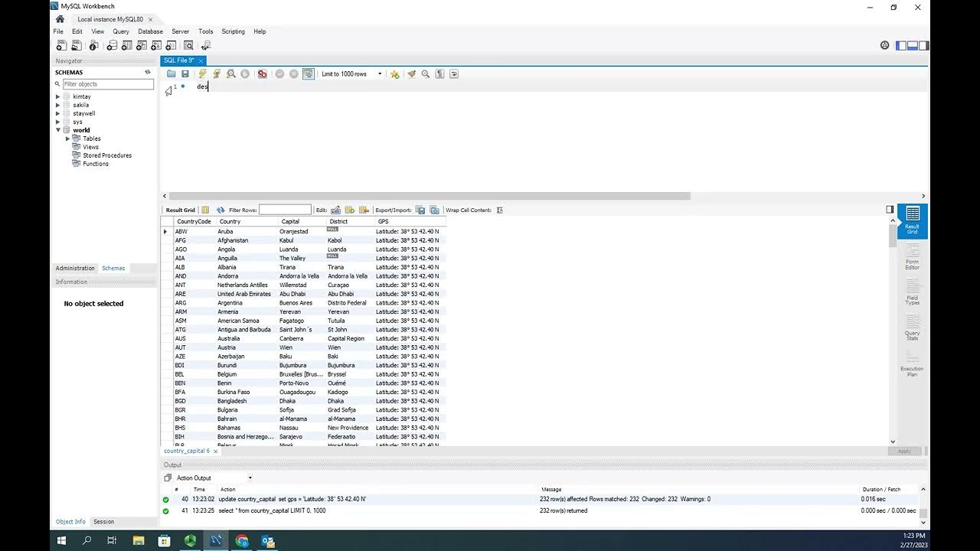Open Database menu
The height and width of the screenshot is (551, 980).
pyautogui.click(x=150, y=31)
